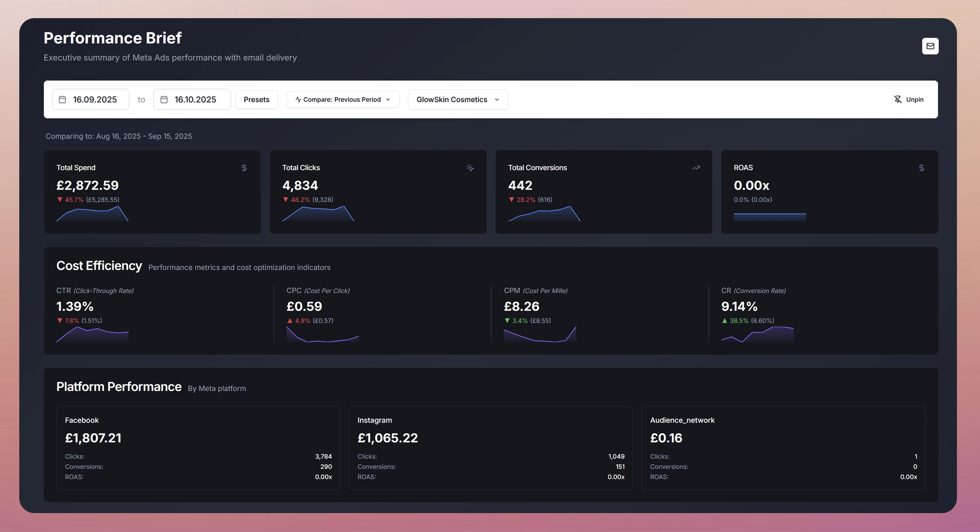Screen dimensions: 980x532
Task: Expand the GlowSkin Cosmetics account selector
Action: 452,99
